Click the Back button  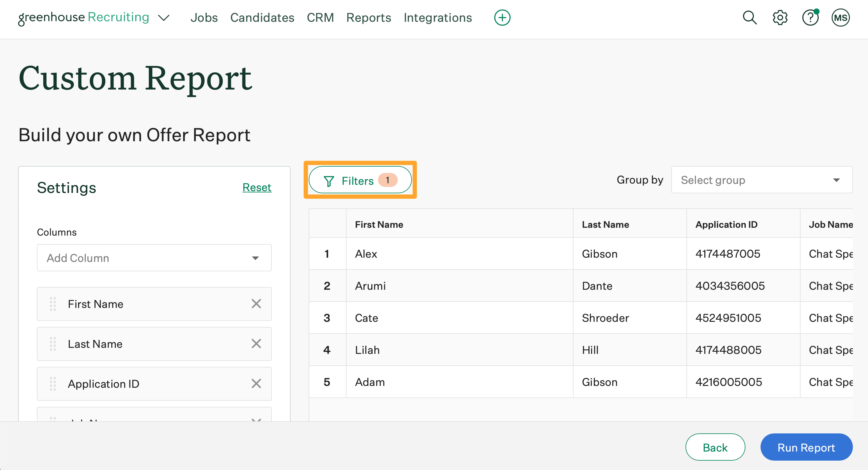[715, 447]
